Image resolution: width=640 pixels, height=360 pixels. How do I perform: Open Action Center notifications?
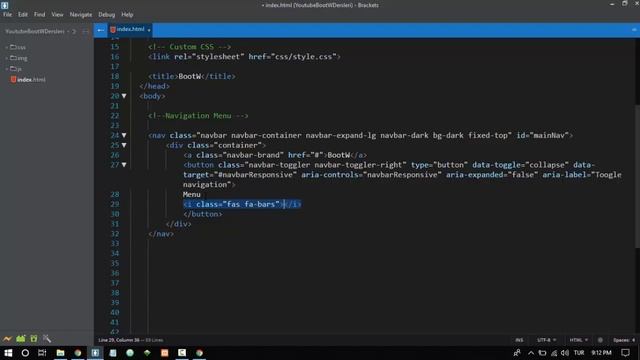625,353
